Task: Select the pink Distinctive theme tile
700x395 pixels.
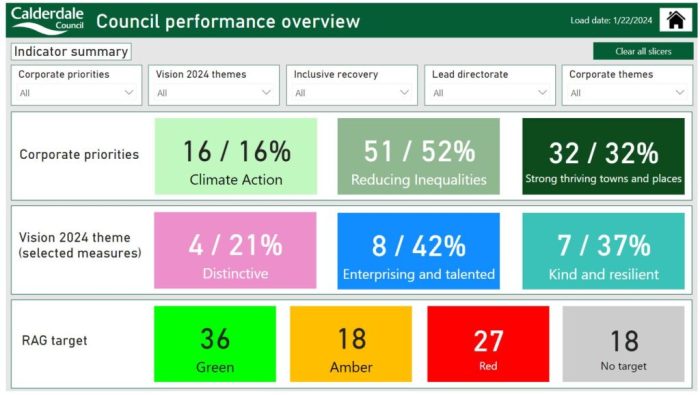Action: (x=235, y=250)
